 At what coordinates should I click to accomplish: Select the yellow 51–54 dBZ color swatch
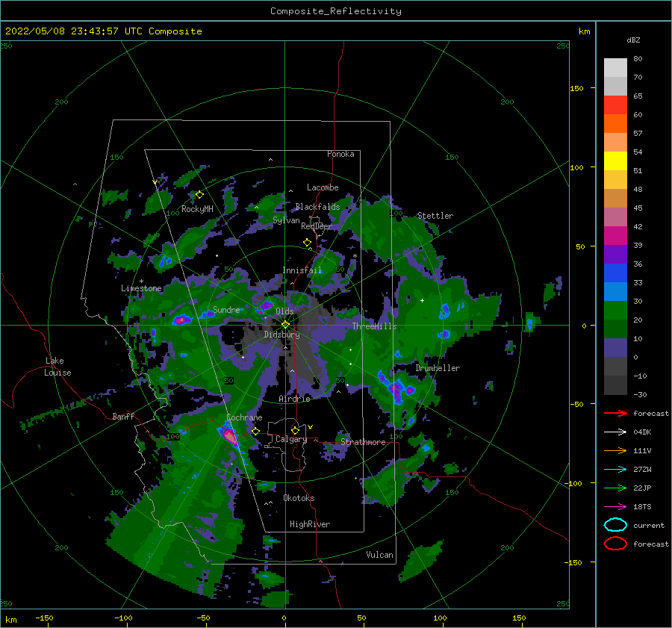coord(615,161)
